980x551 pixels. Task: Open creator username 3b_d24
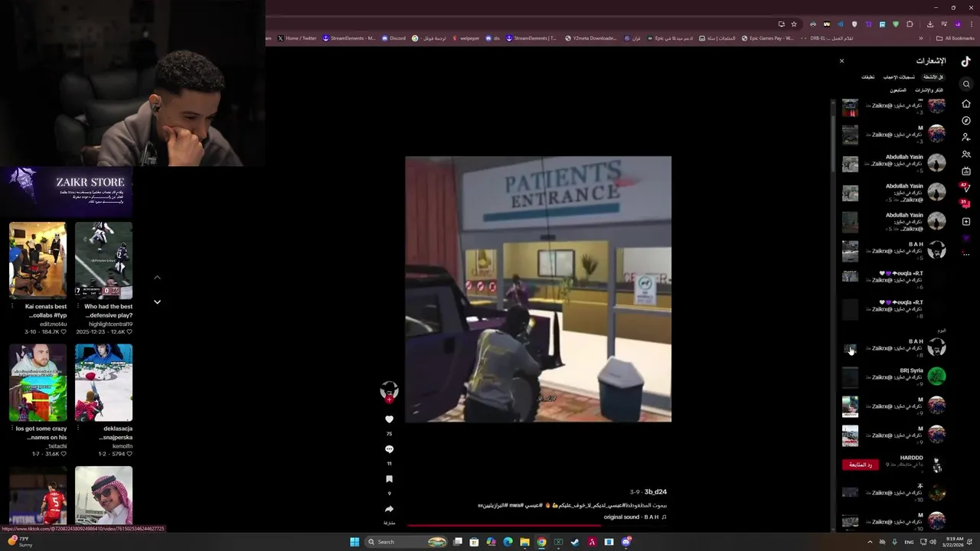[x=655, y=492]
